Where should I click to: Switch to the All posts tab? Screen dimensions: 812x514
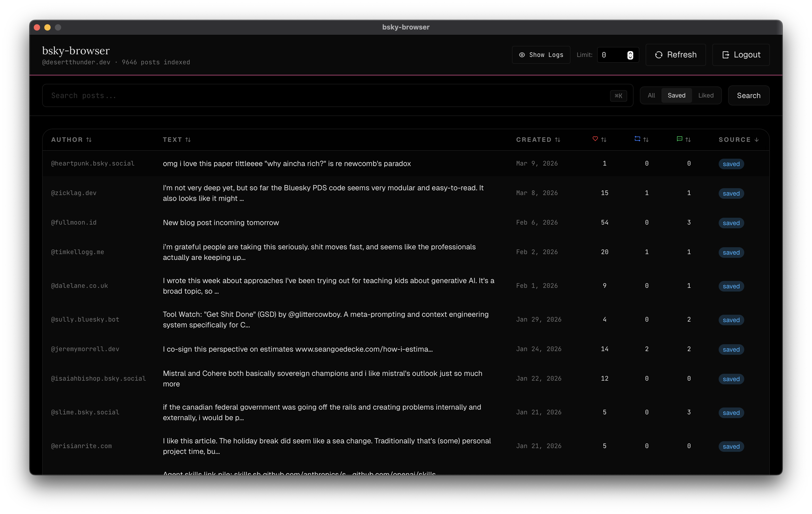tap(651, 95)
